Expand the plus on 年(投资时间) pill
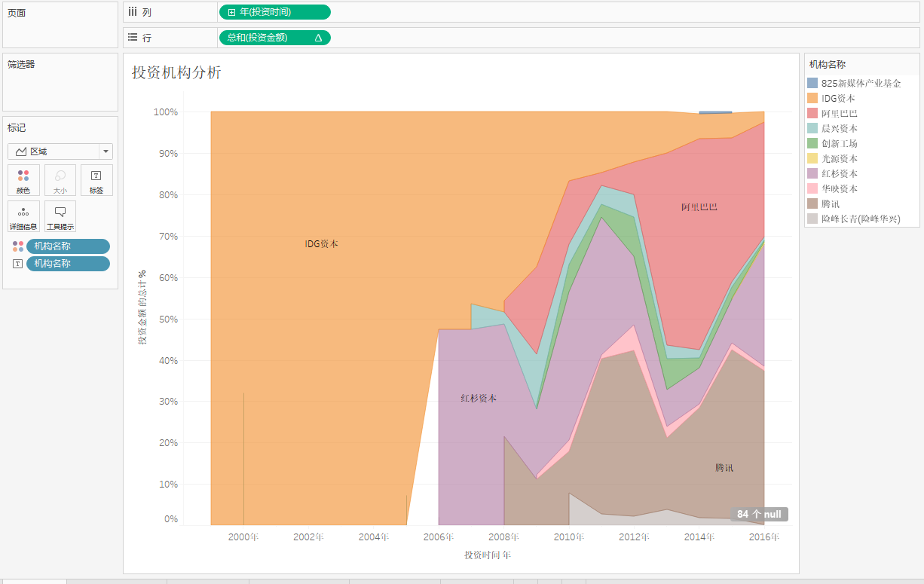Image resolution: width=924 pixels, height=584 pixels. [x=231, y=12]
